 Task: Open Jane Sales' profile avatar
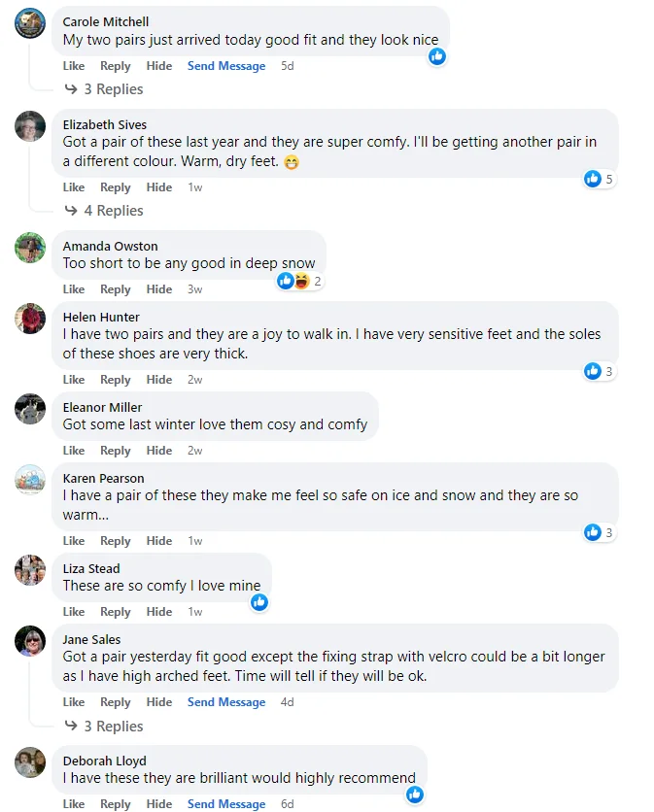(x=30, y=641)
